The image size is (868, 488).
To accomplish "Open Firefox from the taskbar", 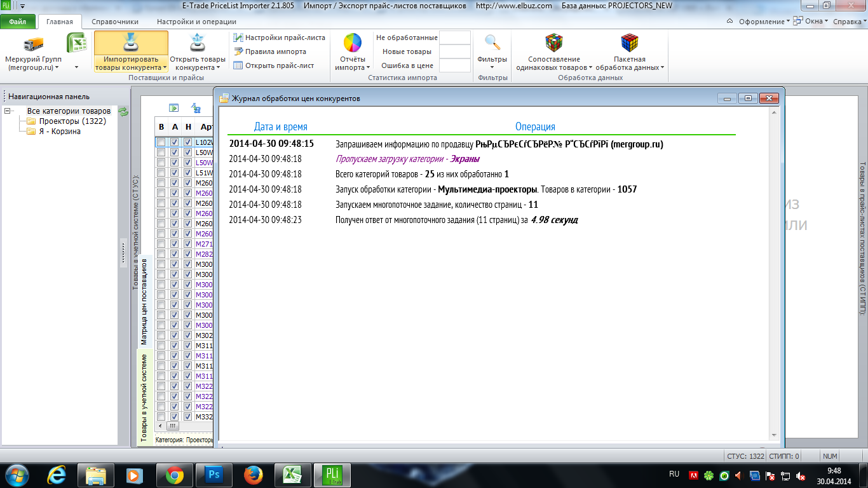I will click(254, 475).
